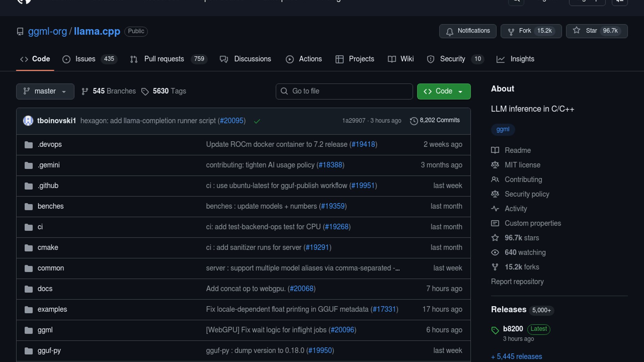Screen dimensions: 644x362
Task: View the 640 watching eye link
Action: coord(525,252)
